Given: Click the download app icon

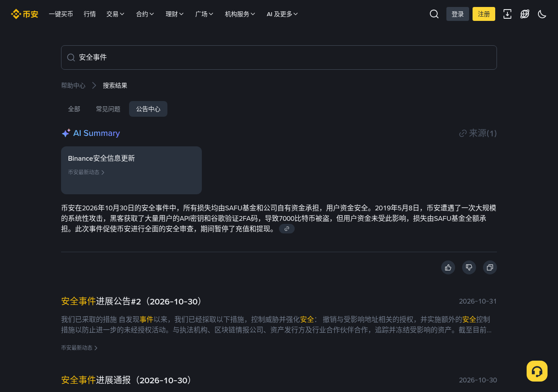Looking at the screenshot, I should 507,14.
